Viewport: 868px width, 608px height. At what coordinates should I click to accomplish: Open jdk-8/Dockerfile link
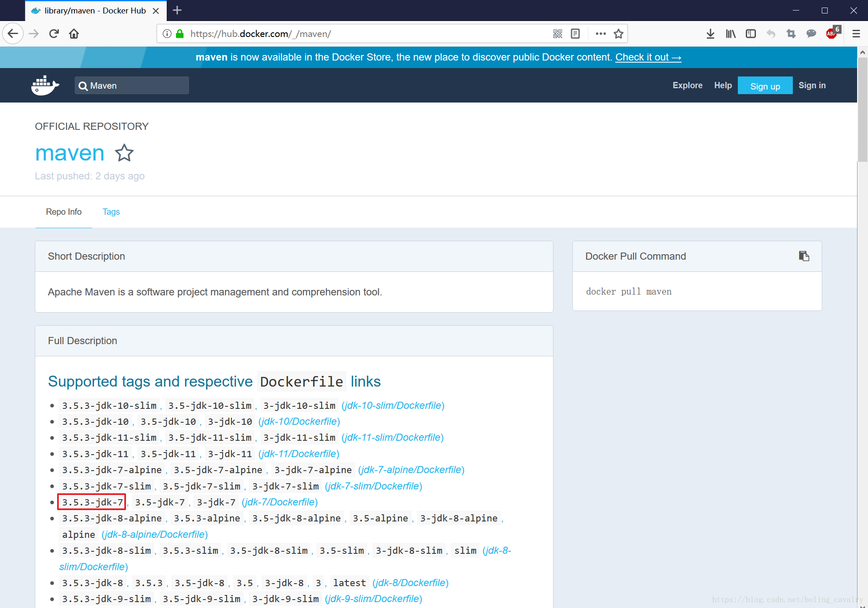point(411,583)
